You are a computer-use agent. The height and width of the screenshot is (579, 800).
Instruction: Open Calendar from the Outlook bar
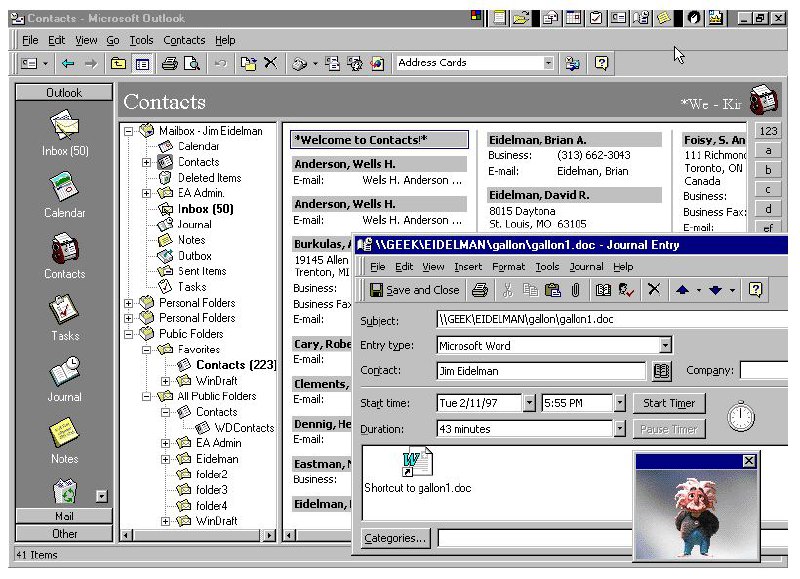64,187
